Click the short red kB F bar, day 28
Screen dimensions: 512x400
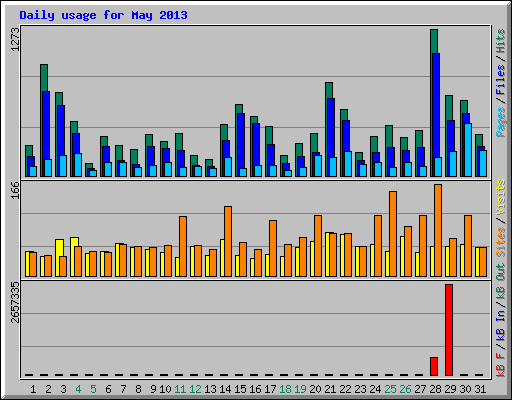434,366
